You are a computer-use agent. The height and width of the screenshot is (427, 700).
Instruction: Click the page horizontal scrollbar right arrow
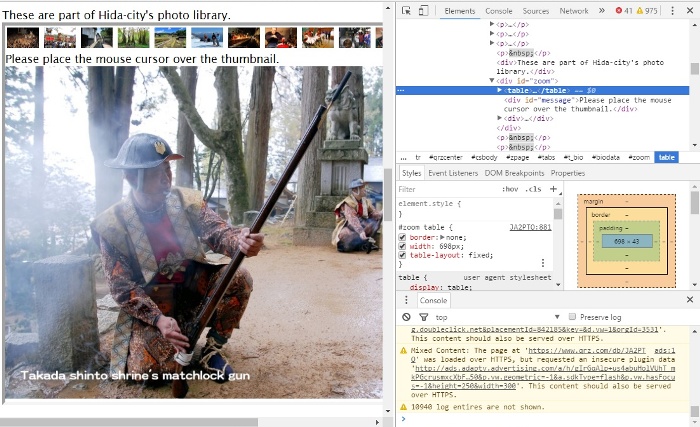(377, 422)
